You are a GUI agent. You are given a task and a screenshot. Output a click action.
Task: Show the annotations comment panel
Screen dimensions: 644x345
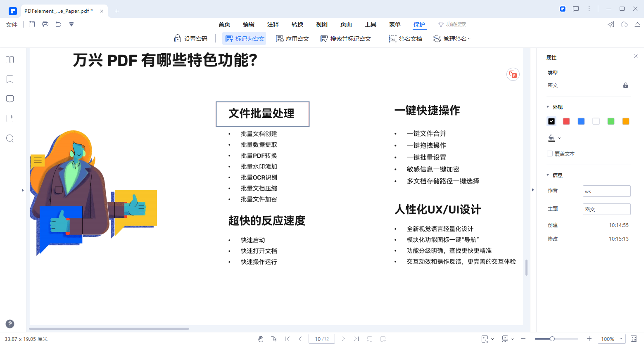[x=10, y=99]
